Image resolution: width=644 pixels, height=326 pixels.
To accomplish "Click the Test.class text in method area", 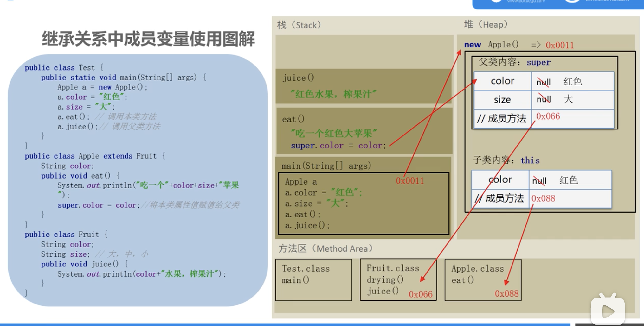I will [306, 268].
